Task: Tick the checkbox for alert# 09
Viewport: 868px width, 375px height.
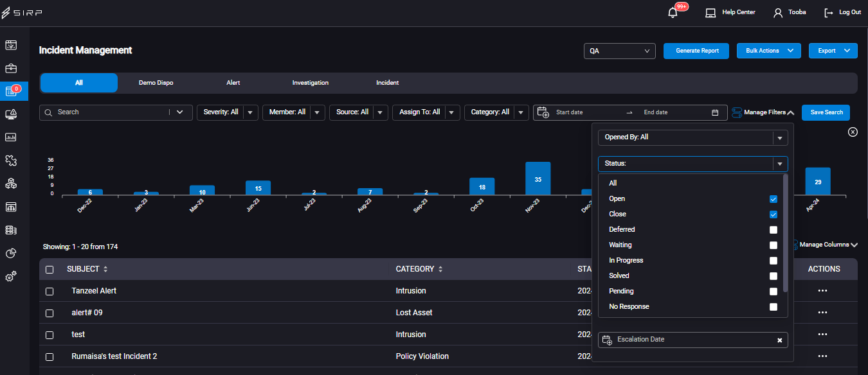Action: [x=50, y=313]
